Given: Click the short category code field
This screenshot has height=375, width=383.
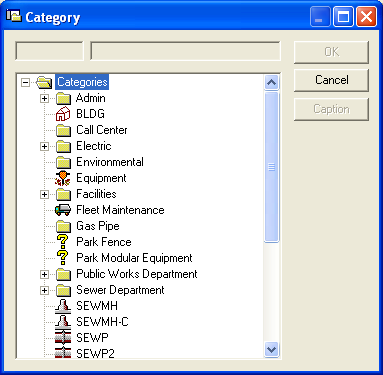Looking at the screenshot, I should pyautogui.click(x=49, y=51).
